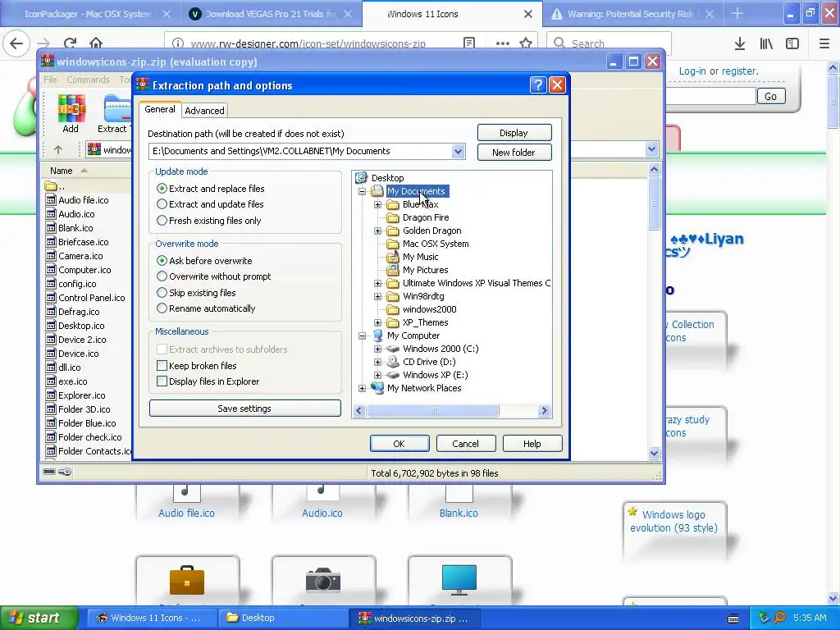
Task: Click the New folder button
Action: (x=514, y=152)
